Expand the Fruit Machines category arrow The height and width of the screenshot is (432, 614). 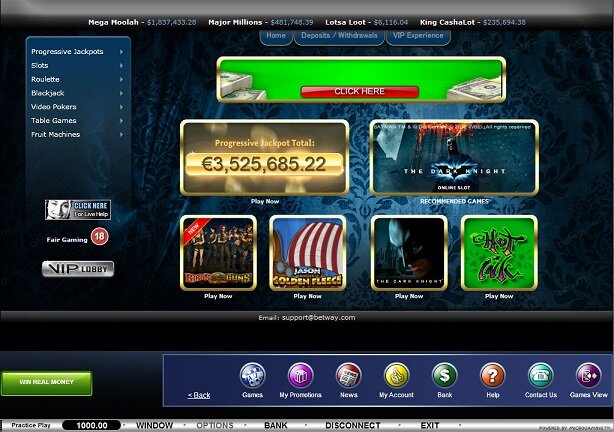[x=121, y=134]
